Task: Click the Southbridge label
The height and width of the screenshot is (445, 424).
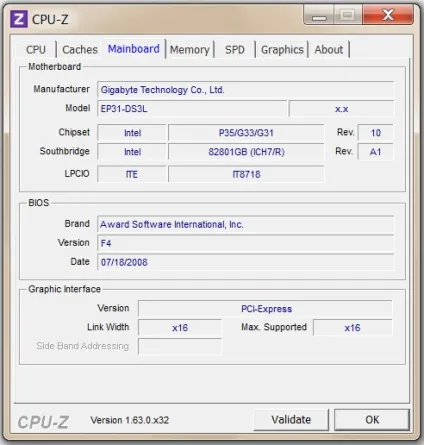Action: tap(65, 151)
